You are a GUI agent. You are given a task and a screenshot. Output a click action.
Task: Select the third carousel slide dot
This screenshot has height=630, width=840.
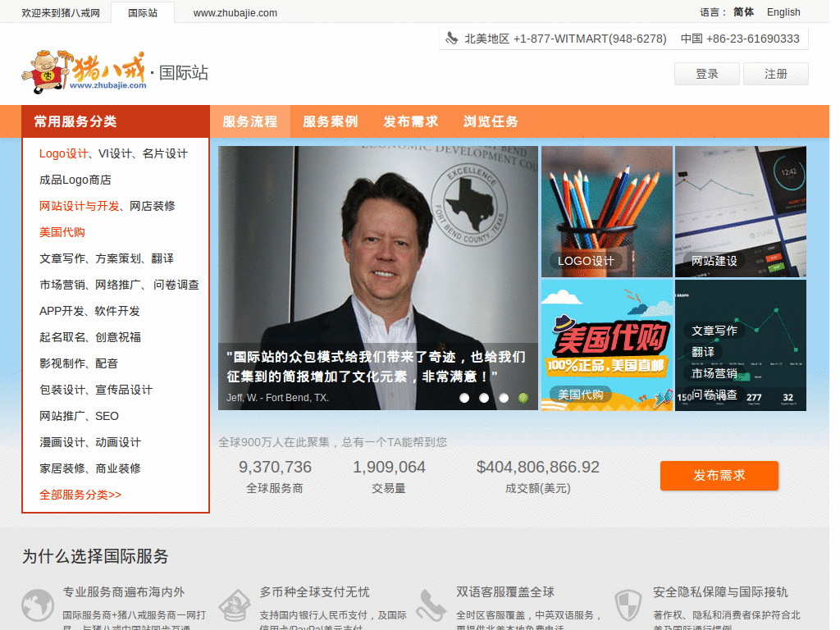(x=504, y=398)
